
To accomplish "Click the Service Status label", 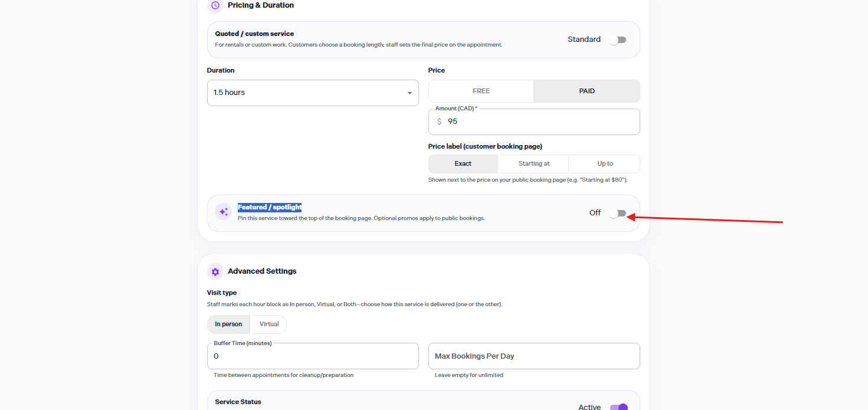I will (238, 402).
